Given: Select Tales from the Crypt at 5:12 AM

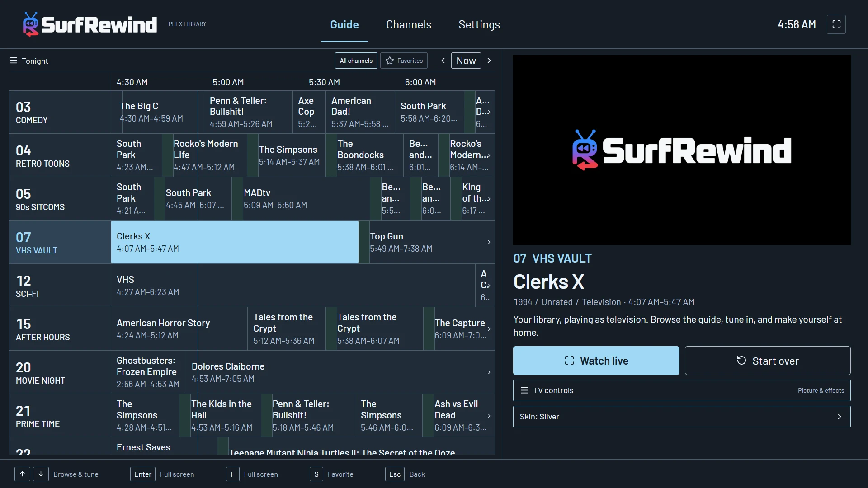Looking at the screenshot, I should point(286,329).
